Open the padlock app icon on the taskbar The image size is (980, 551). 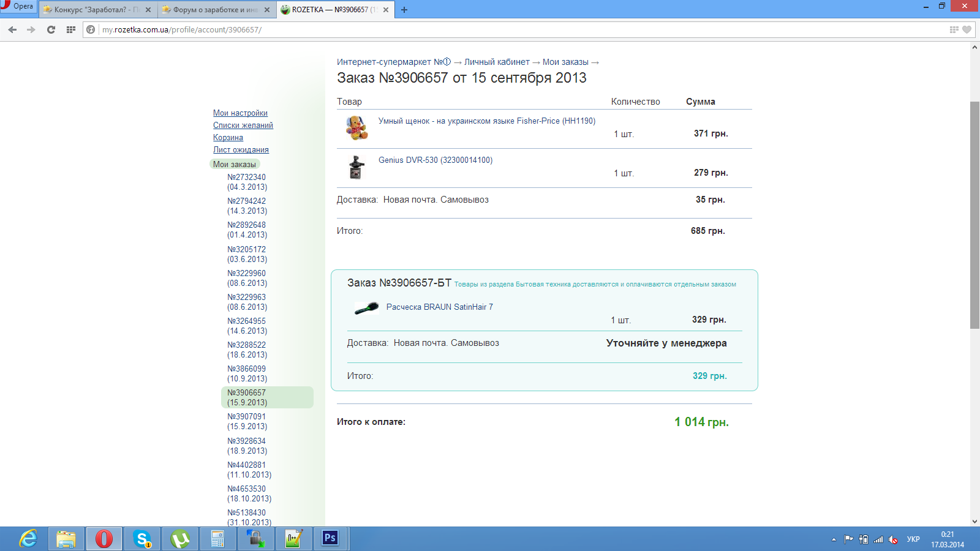pos(255,539)
